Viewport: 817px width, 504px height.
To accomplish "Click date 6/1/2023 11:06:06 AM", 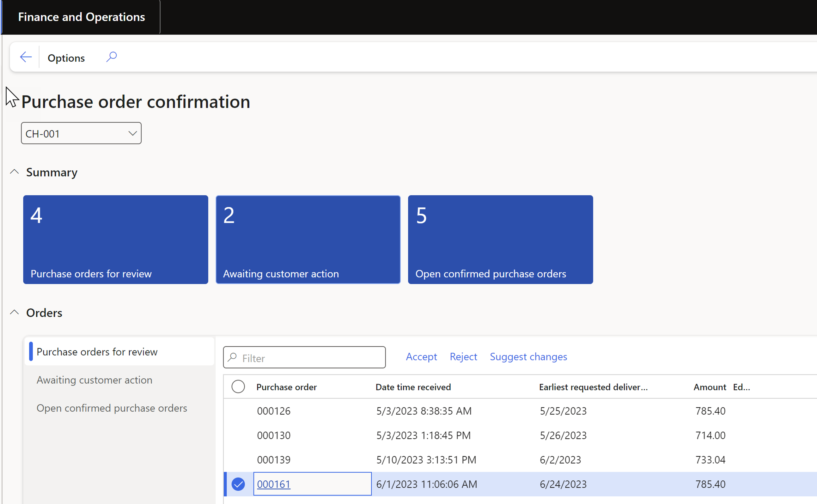I will 427,484.
